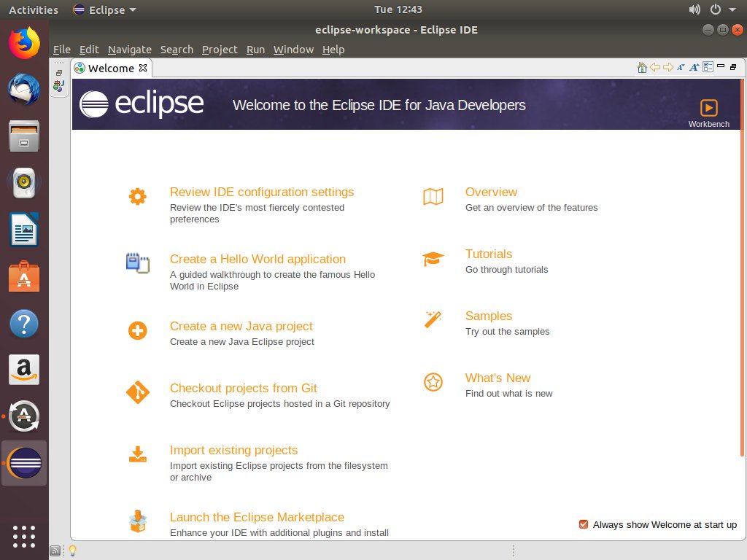Screen dimensions: 747x560
Task: Navigate back using the yellow back arrow
Action: click(x=654, y=66)
